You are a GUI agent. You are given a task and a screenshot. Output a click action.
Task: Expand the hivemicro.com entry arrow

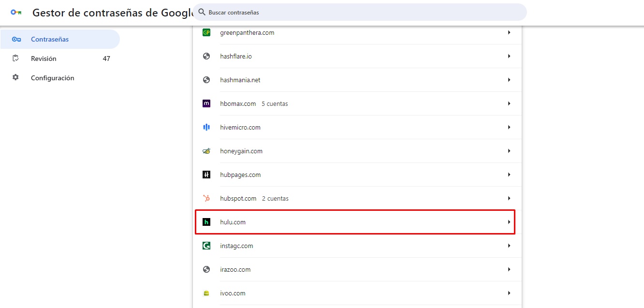[509, 127]
